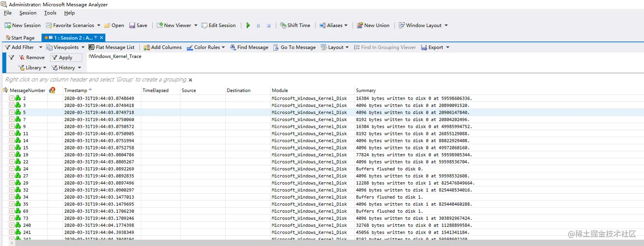Click the Open folder button
Image resolution: width=644 pixels, height=246 pixels.
(114, 25)
